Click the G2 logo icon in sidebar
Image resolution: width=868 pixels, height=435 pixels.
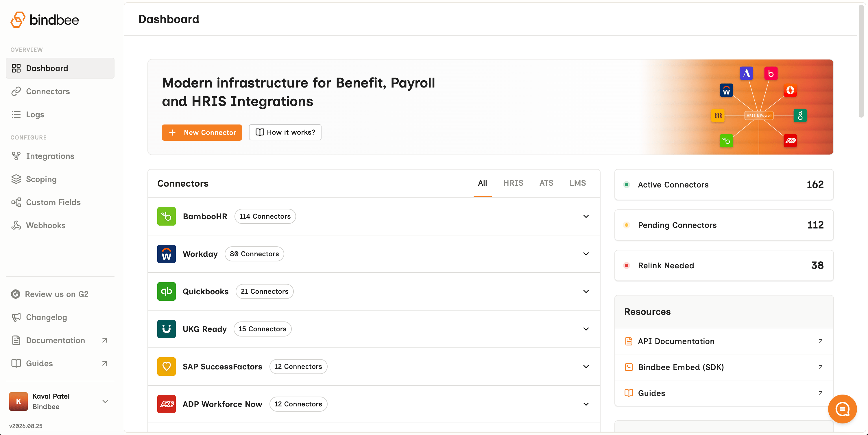click(16, 294)
